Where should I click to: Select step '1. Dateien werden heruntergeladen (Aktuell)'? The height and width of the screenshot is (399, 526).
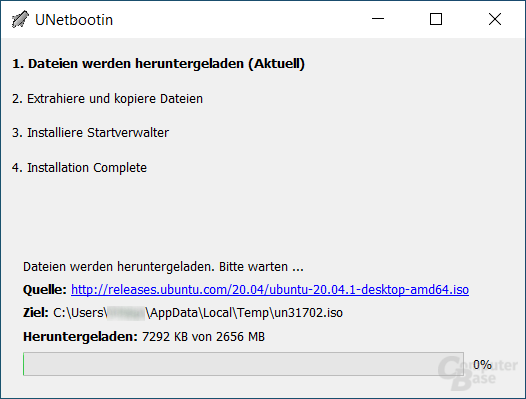[x=158, y=64]
